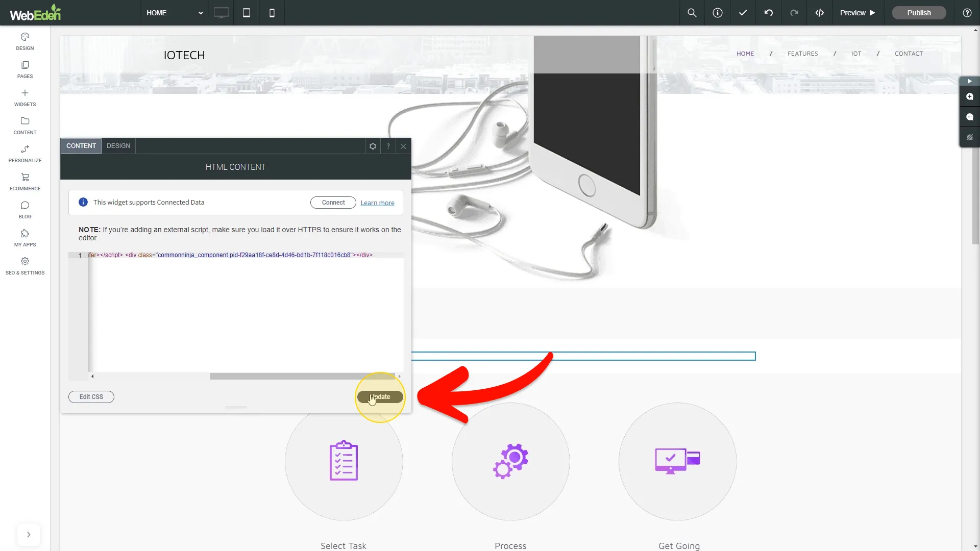Open the HOME page dropdown
This screenshot has height=551, width=980.
pyautogui.click(x=174, y=13)
